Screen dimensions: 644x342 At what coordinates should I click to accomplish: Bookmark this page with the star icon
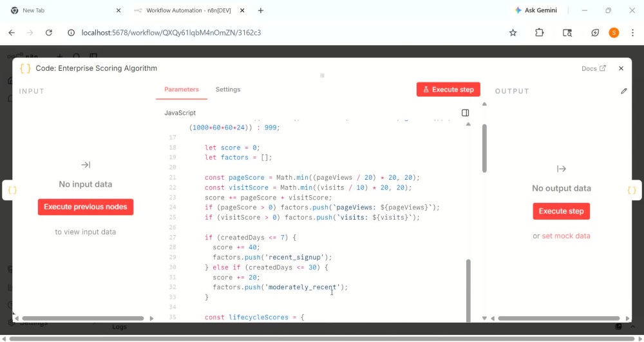tap(513, 33)
